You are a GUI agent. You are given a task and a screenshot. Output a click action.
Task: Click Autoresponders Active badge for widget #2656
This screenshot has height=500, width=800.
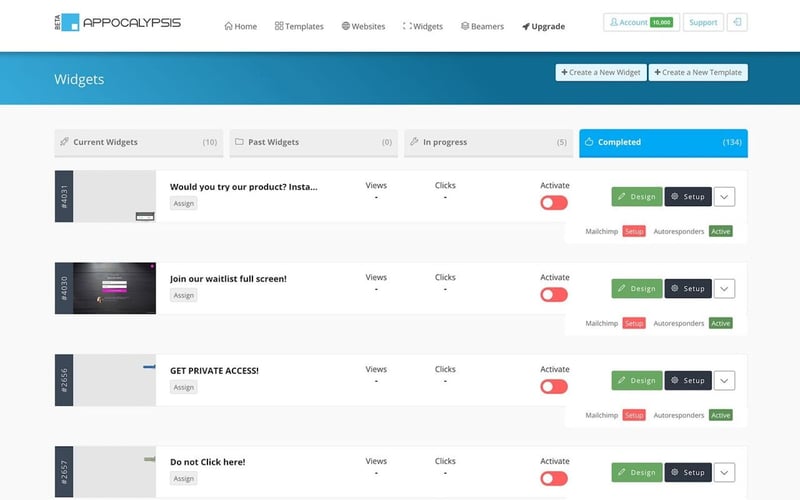pyautogui.click(x=721, y=415)
